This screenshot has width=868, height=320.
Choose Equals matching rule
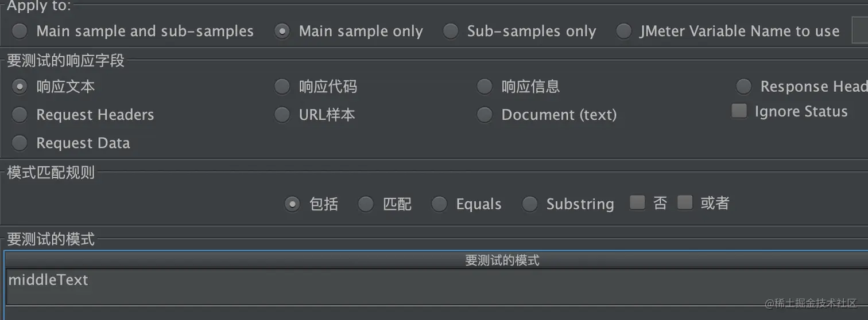[x=439, y=204]
